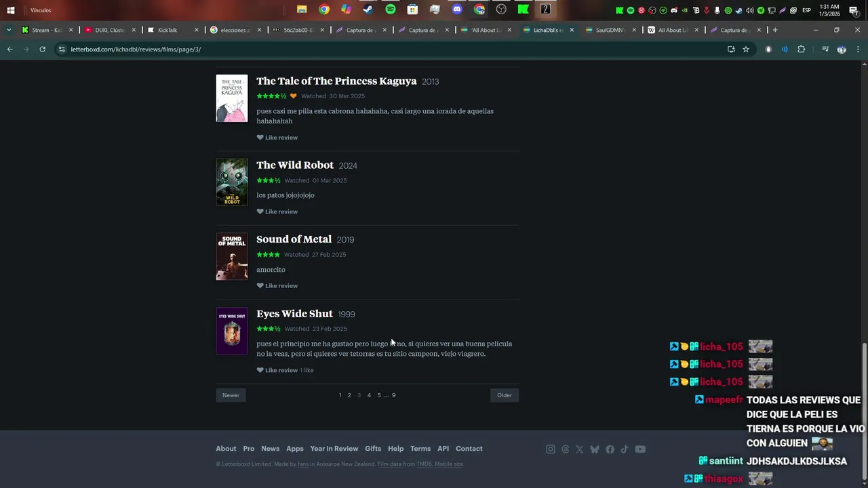Go to reviews page 5
This screenshot has width=868, height=488.
coord(379,395)
